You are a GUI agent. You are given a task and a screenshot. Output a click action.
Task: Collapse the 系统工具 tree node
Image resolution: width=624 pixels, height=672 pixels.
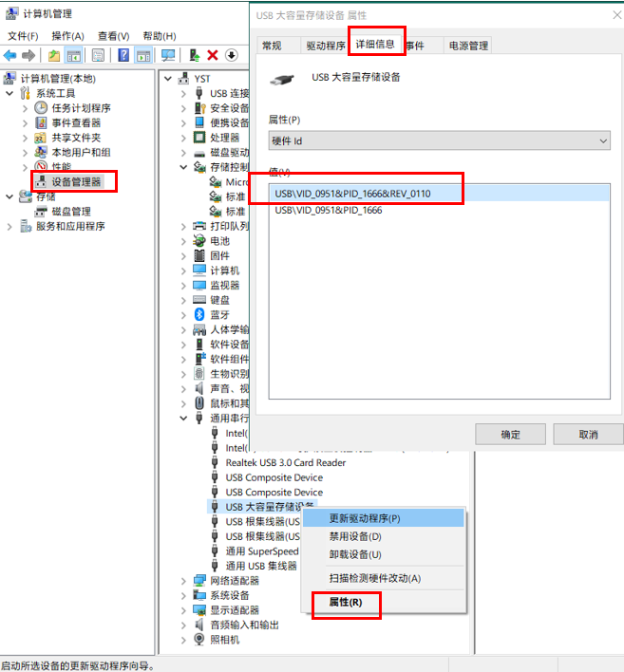coord(10,93)
